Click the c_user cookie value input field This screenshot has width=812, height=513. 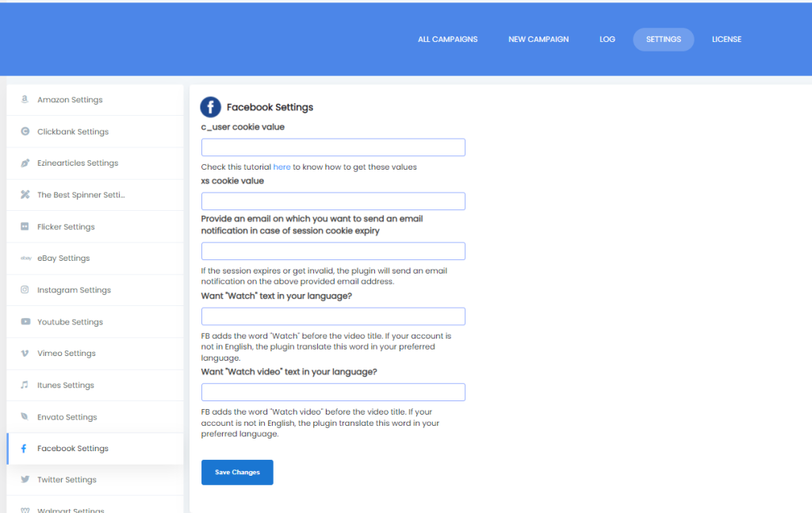332,147
